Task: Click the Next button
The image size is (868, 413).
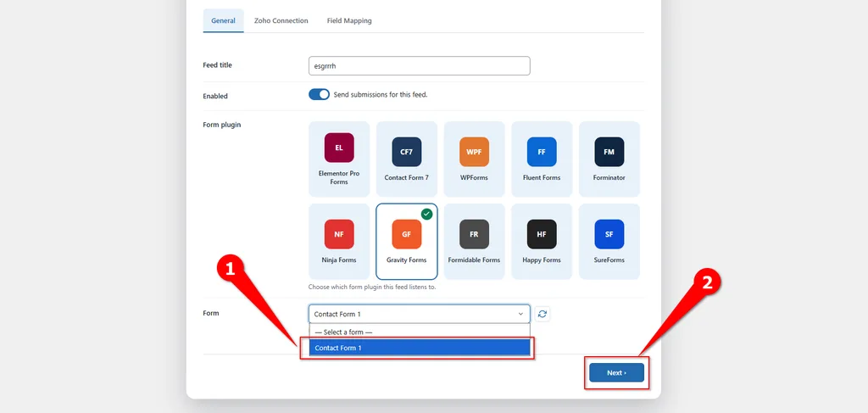Action: (x=617, y=372)
